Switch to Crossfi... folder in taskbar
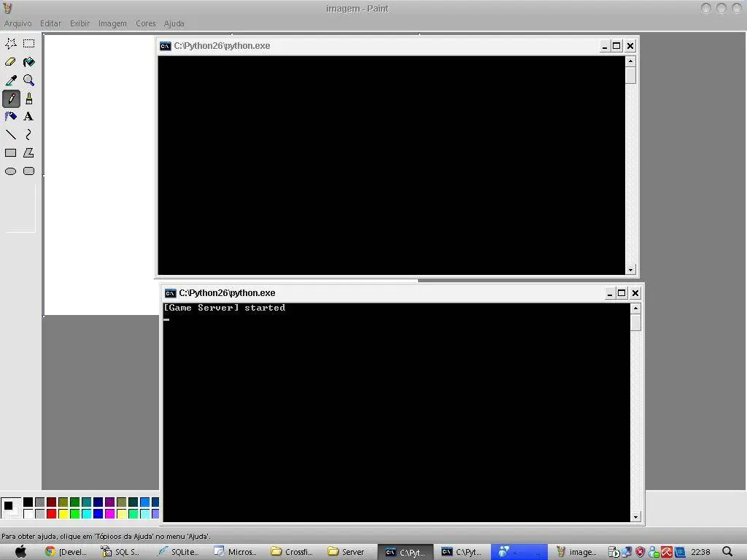Image resolution: width=747 pixels, height=560 pixels. [x=292, y=552]
